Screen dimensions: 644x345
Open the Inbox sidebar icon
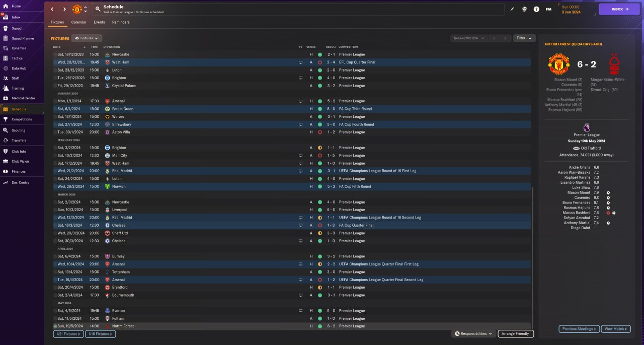point(6,17)
